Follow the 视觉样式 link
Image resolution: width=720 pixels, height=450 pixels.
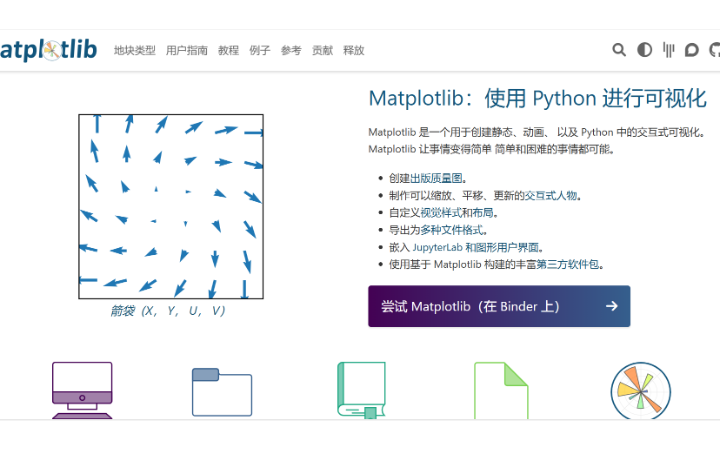[x=441, y=213]
